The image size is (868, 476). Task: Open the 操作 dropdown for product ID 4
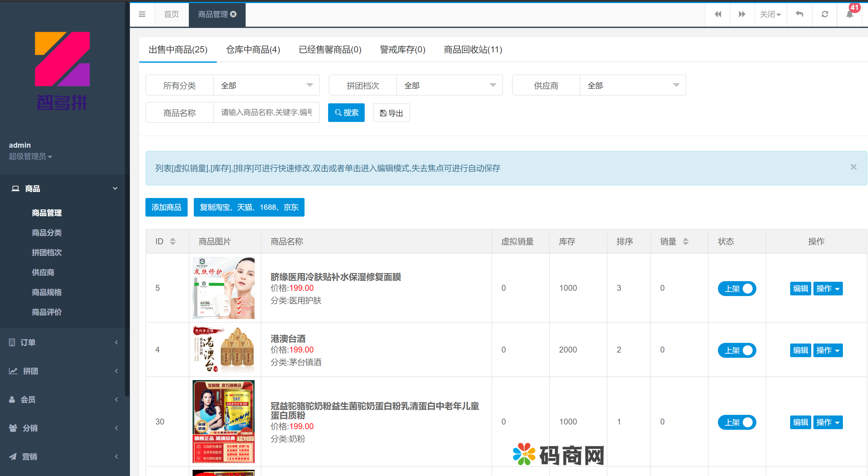[x=828, y=350]
